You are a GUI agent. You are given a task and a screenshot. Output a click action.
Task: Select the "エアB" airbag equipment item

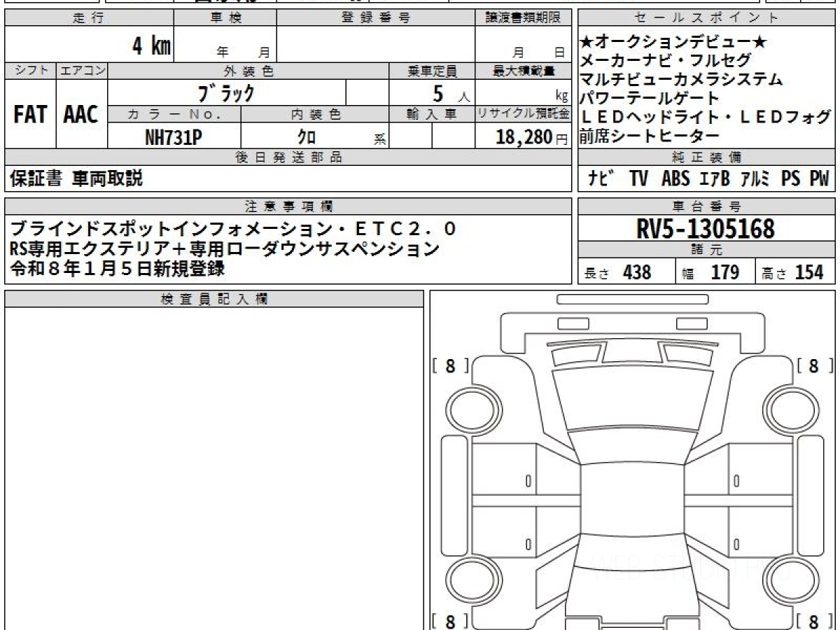[714, 179]
